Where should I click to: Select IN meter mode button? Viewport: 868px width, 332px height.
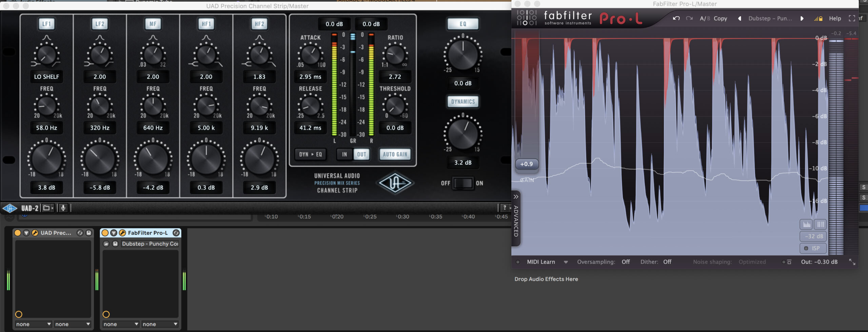(x=344, y=154)
